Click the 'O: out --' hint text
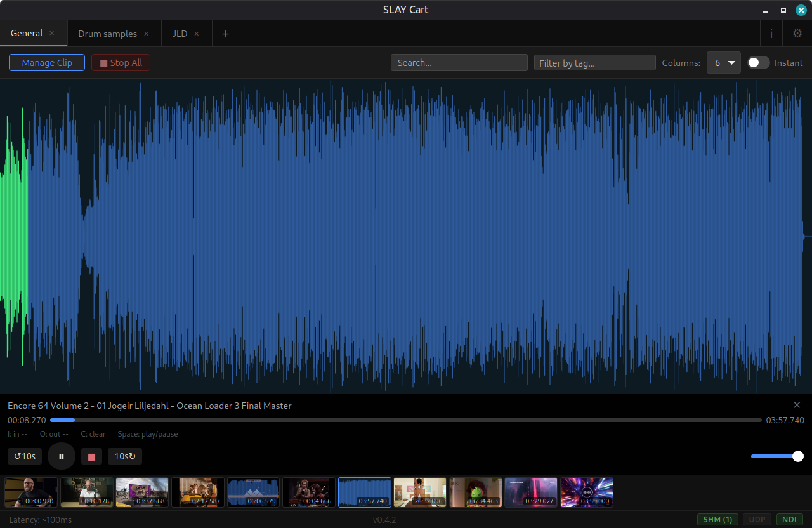Screen dimensions: 812x528 click(54, 434)
